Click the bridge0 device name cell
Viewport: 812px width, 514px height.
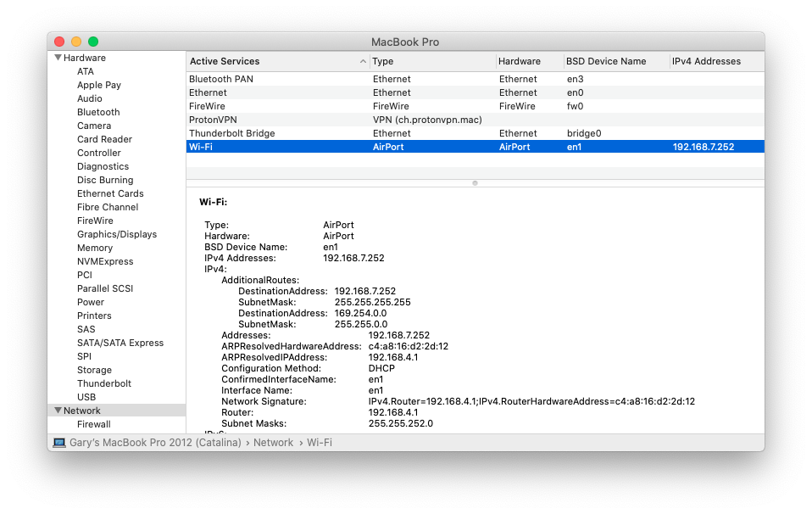(x=584, y=133)
